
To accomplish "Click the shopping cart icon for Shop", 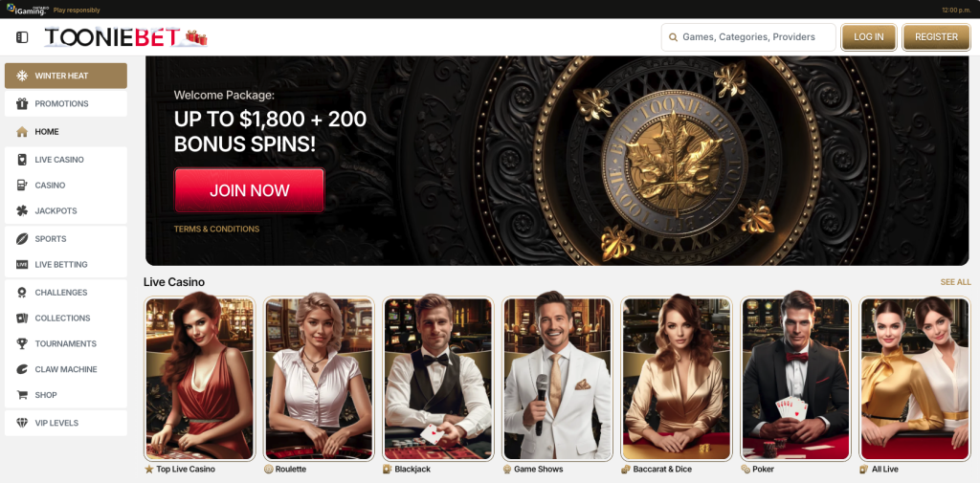I will 22,395.
